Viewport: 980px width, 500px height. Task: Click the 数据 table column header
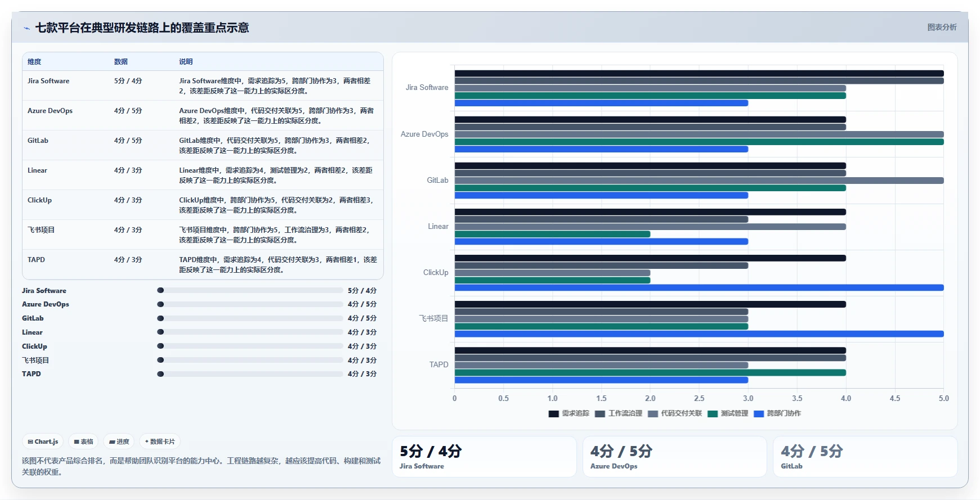[121, 62]
